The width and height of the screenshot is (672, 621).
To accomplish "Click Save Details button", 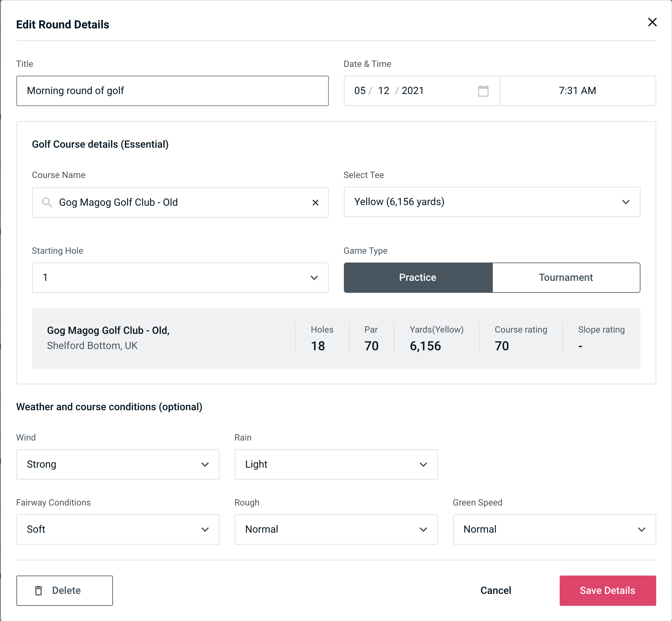I will coord(607,591).
